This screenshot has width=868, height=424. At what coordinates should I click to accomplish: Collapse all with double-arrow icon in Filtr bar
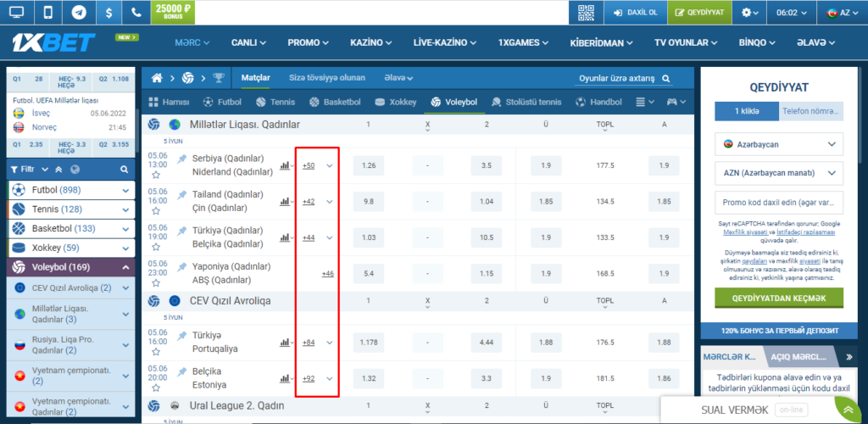(x=58, y=169)
